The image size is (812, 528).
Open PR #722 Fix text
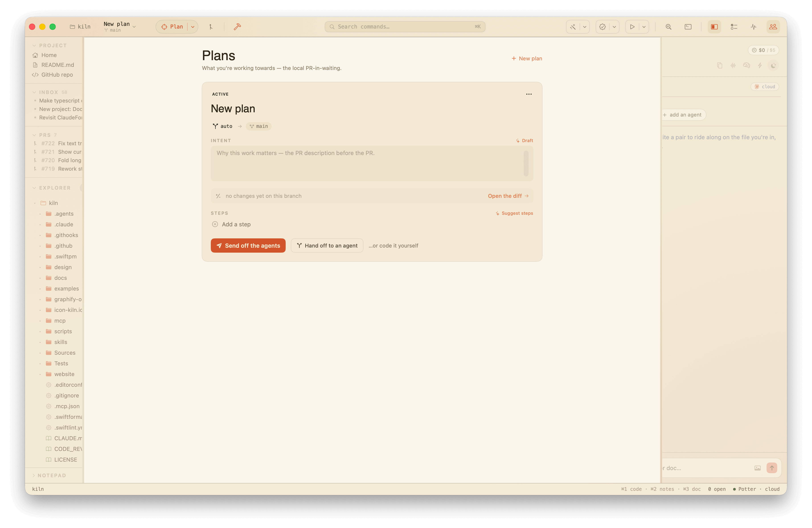[x=57, y=143]
